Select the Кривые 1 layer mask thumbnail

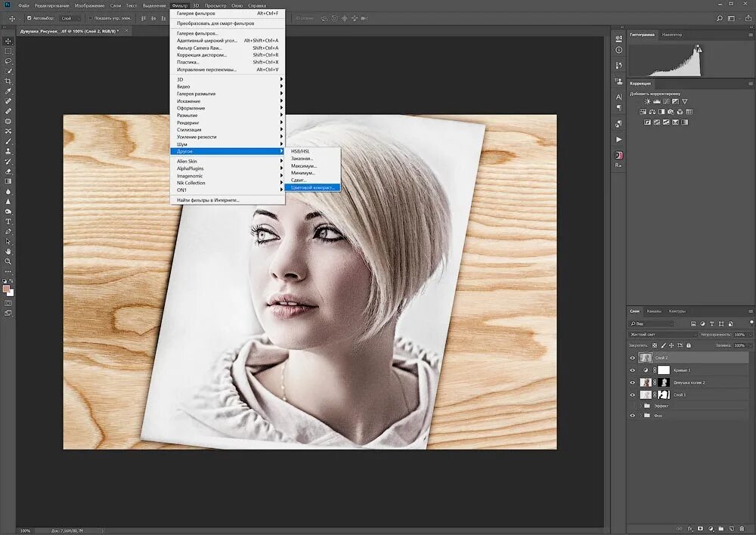click(x=664, y=370)
